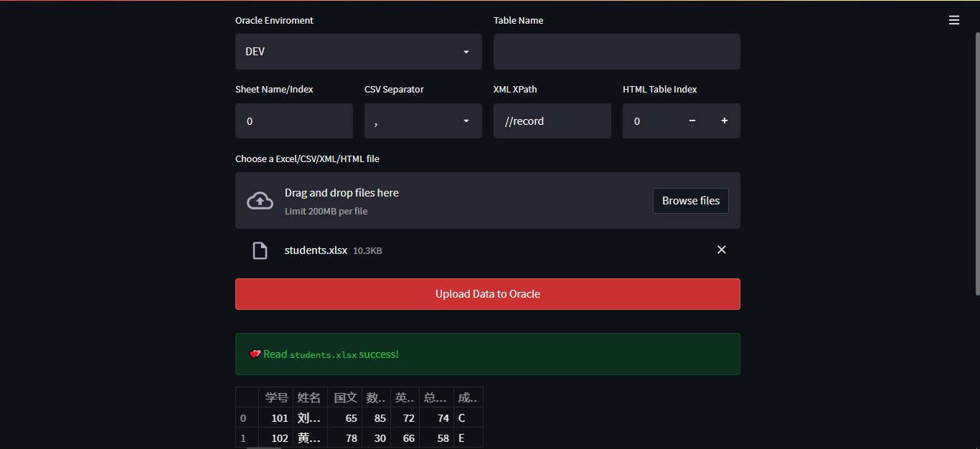Image resolution: width=980 pixels, height=449 pixels.
Task: Remove the uploaded students.xlsx file
Action: 722,250
